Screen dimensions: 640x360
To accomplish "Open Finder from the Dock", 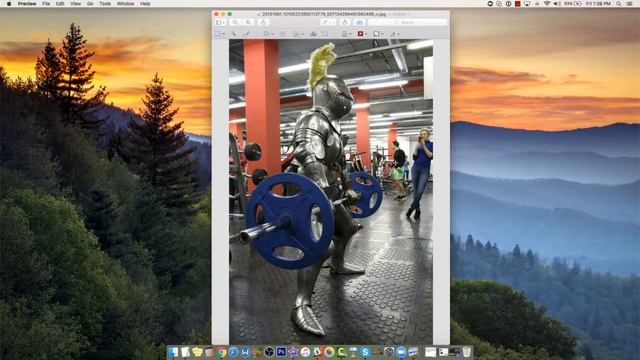I will click(x=173, y=352).
